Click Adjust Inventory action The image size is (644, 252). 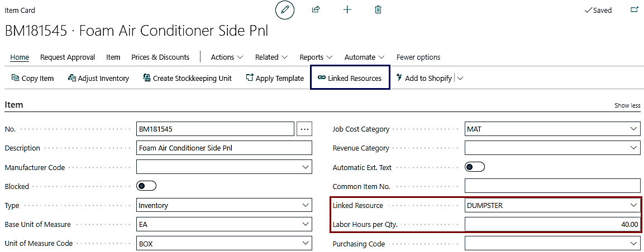tap(98, 78)
